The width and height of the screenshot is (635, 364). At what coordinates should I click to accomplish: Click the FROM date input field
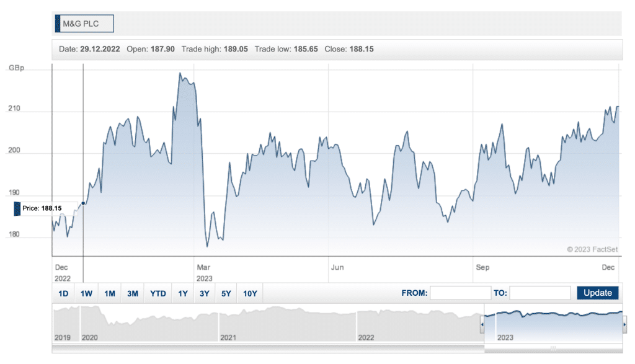coord(460,293)
